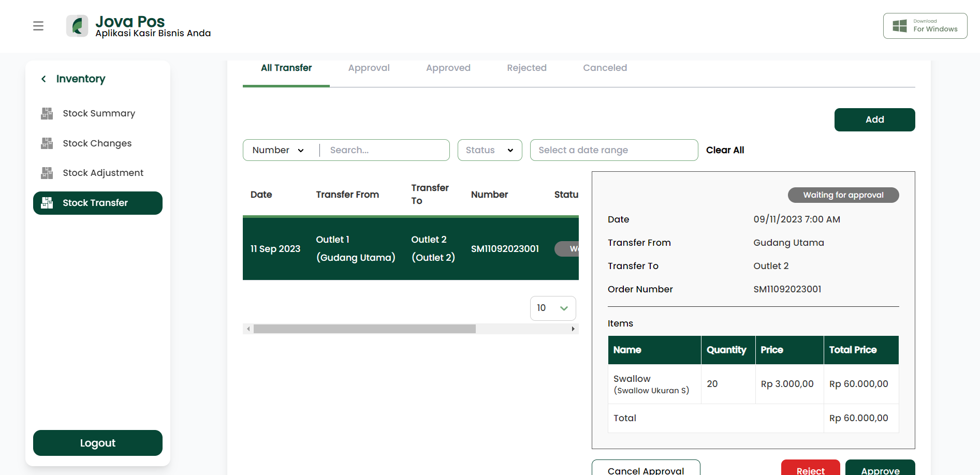Click the Logout button
This screenshot has width=980, height=475.
[x=98, y=443]
